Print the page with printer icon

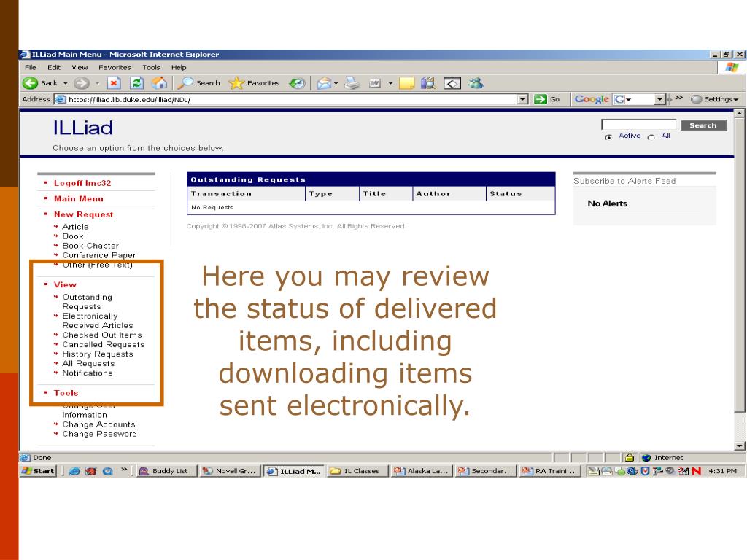click(x=352, y=83)
